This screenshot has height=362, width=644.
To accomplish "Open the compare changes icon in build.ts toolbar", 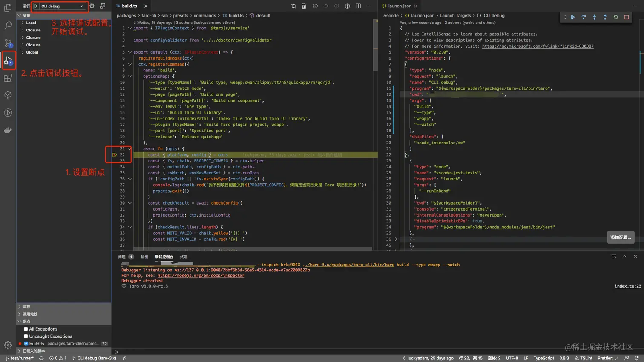I will coord(293,6).
